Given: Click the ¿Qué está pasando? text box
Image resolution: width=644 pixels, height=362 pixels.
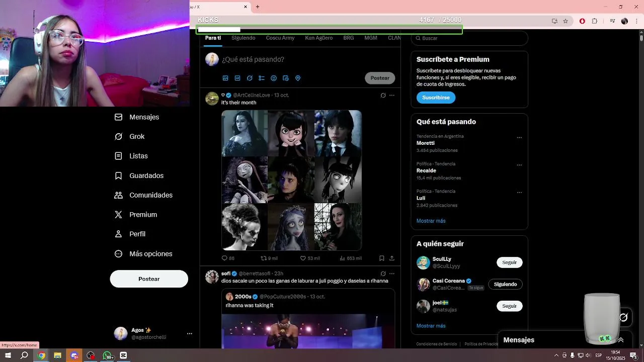Looking at the screenshot, I should [x=253, y=59].
